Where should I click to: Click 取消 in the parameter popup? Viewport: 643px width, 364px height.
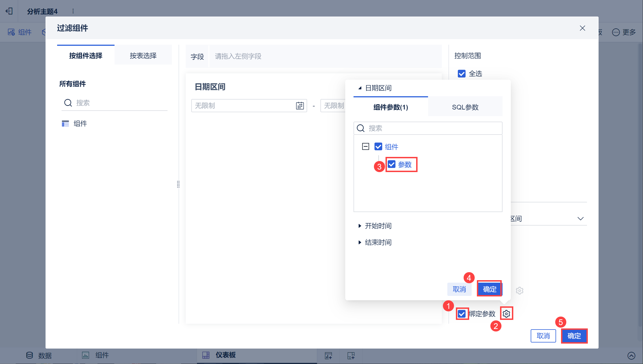(459, 289)
